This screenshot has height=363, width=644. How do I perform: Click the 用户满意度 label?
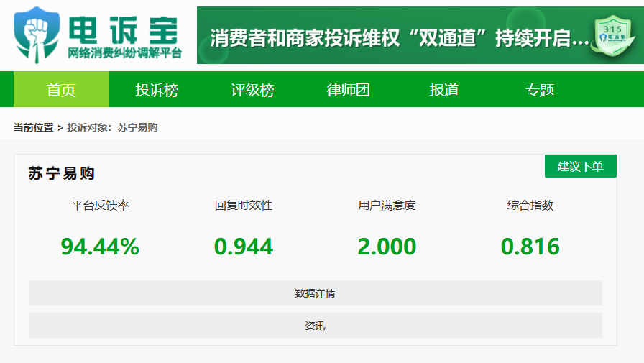click(387, 205)
